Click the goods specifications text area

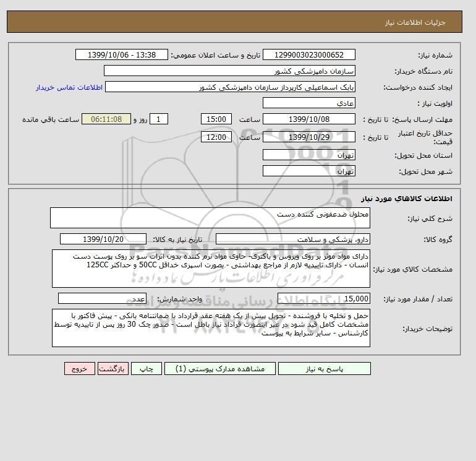211,269
